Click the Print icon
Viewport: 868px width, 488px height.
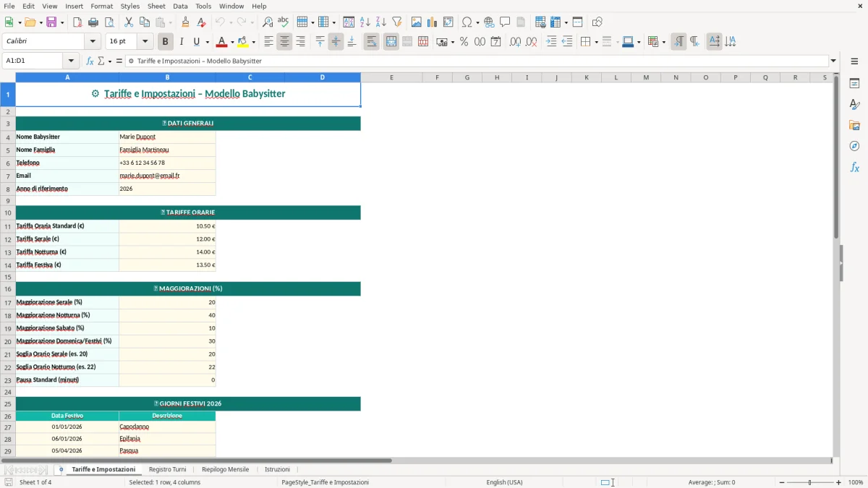93,22
